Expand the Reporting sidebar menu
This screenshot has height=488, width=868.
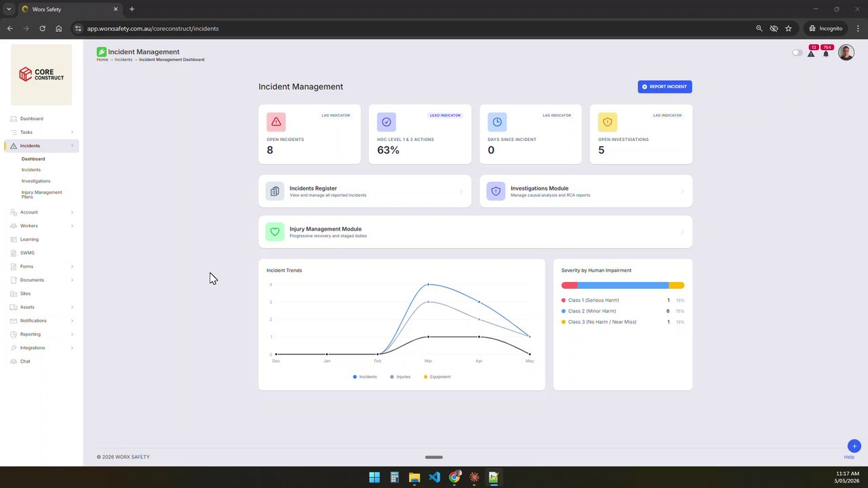coord(41,334)
